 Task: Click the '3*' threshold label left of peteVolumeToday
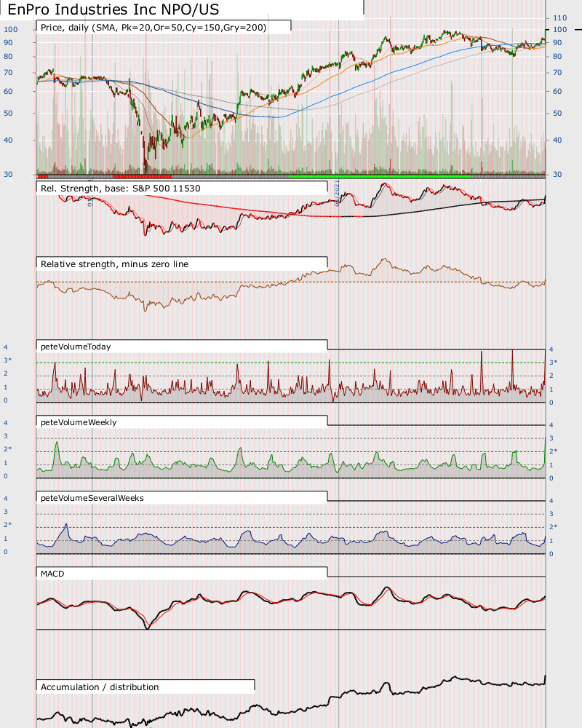8,360
